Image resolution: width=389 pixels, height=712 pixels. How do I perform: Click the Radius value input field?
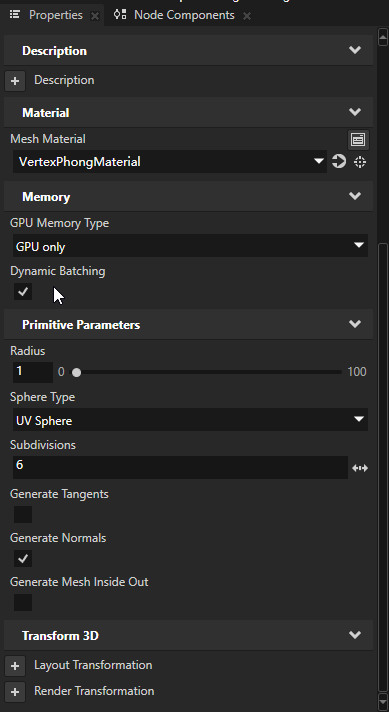click(x=33, y=372)
